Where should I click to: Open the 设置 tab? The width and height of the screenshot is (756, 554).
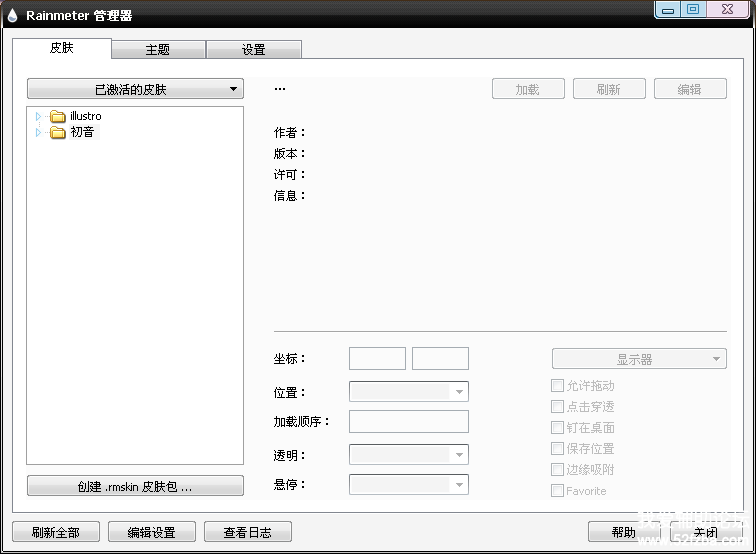[x=254, y=50]
